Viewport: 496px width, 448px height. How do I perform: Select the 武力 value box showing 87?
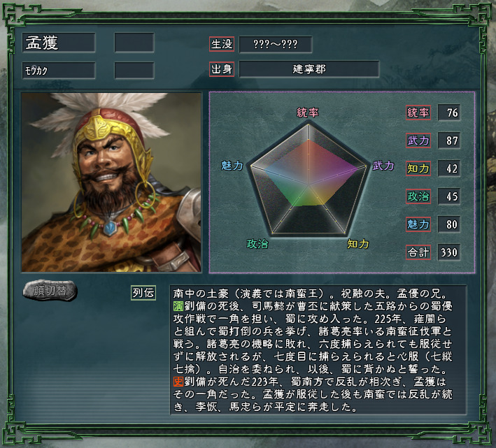click(x=449, y=140)
